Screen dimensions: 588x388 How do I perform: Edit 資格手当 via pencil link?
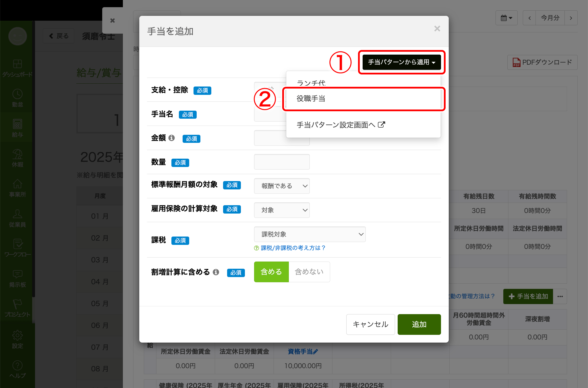[x=303, y=351]
